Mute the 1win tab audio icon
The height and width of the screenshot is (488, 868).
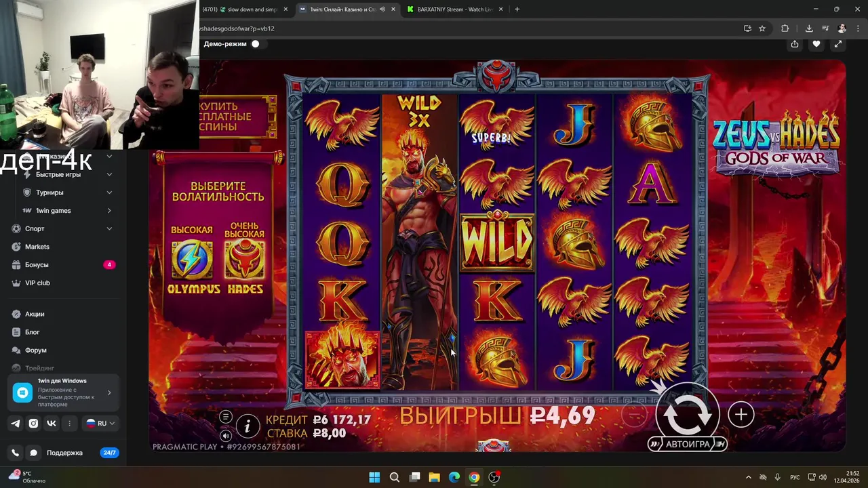click(x=382, y=9)
